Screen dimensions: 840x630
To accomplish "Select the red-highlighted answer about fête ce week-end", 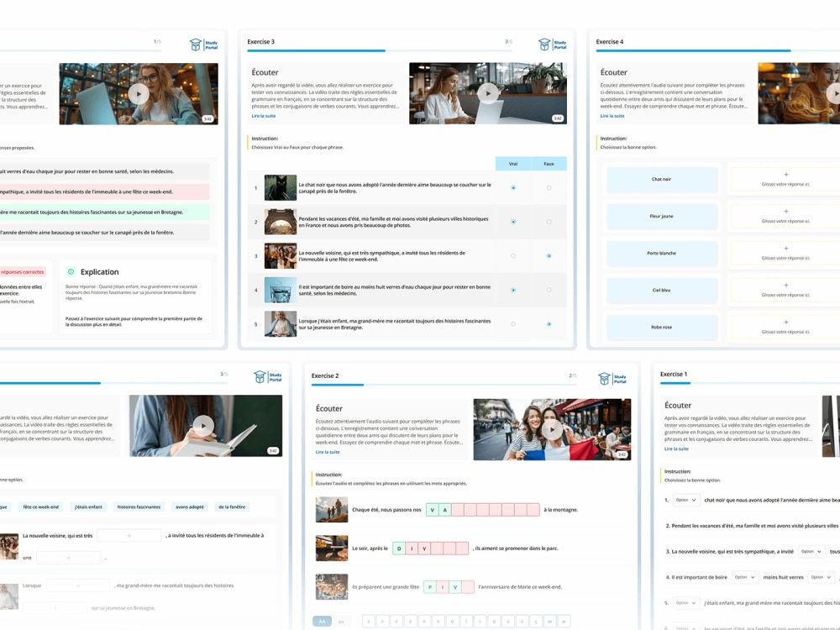I will (104, 192).
